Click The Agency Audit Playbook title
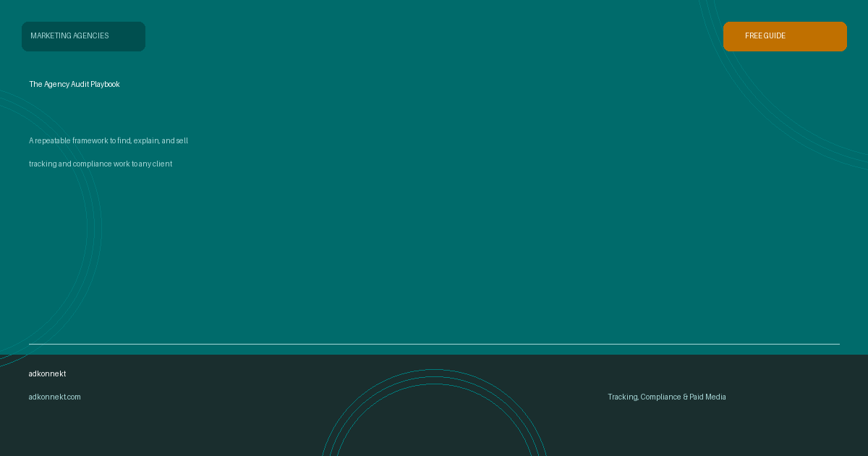The width and height of the screenshot is (868, 456). click(74, 84)
